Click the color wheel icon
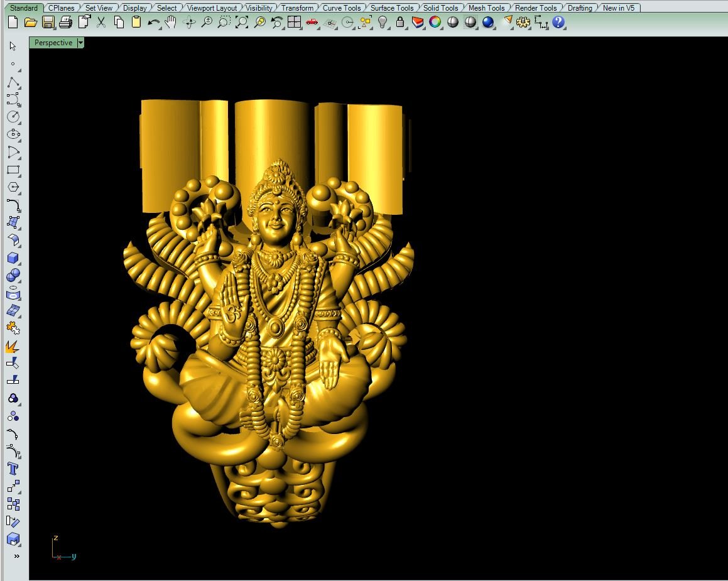Viewport: 728px width, 581px height. (435, 23)
